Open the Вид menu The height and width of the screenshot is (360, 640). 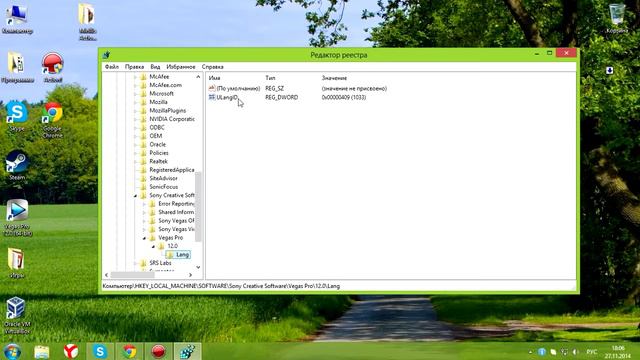(x=155, y=67)
